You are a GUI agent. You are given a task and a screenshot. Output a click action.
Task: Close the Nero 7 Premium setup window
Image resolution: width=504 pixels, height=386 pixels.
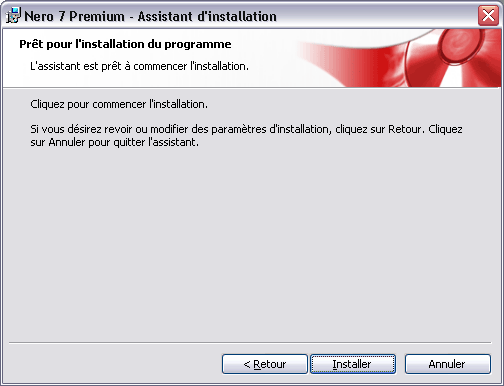[x=488, y=15]
